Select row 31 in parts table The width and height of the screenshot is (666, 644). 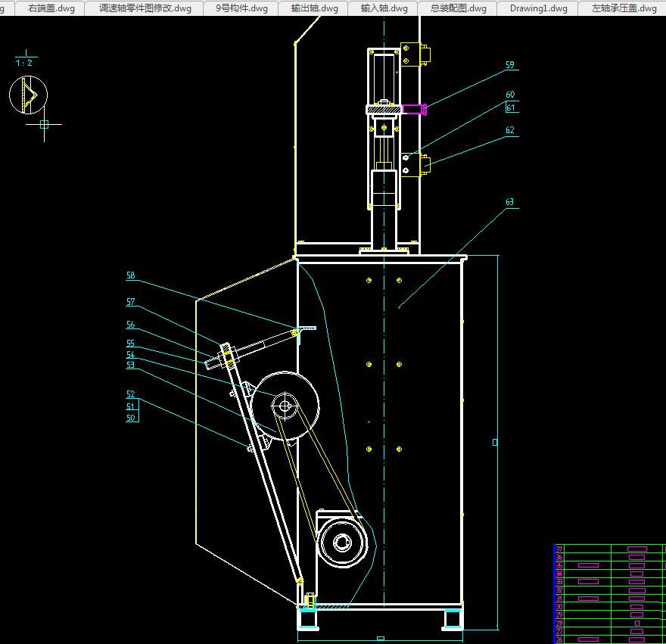(x=610, y=599)
